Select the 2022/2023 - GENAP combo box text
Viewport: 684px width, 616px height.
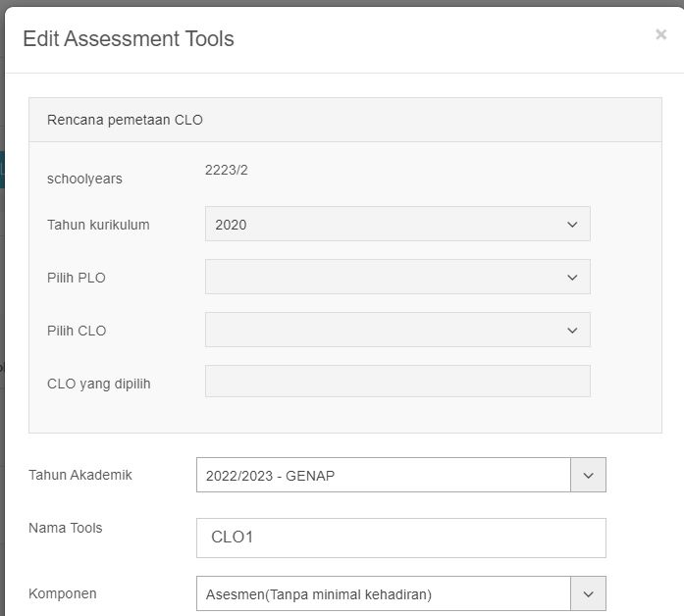click(x=383, y=476)
